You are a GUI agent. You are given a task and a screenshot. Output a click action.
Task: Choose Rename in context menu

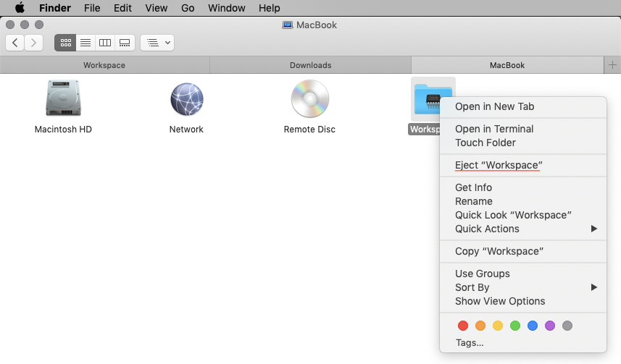[x=523, y=201]
